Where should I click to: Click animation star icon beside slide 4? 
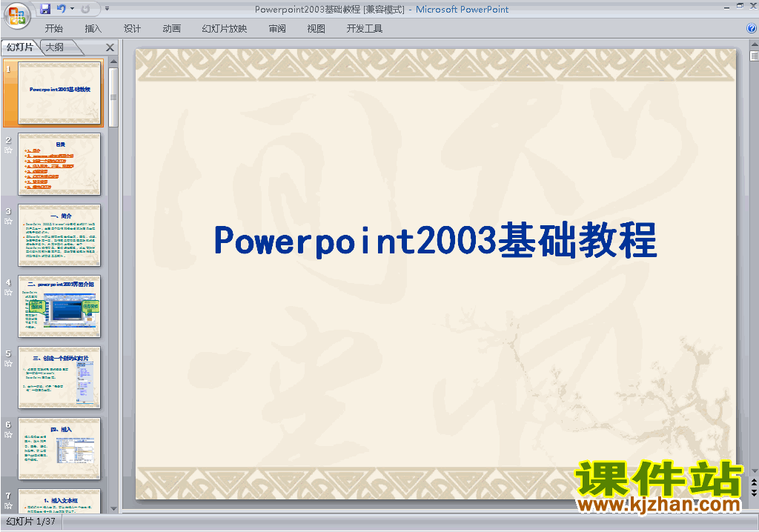click(8, 293)
